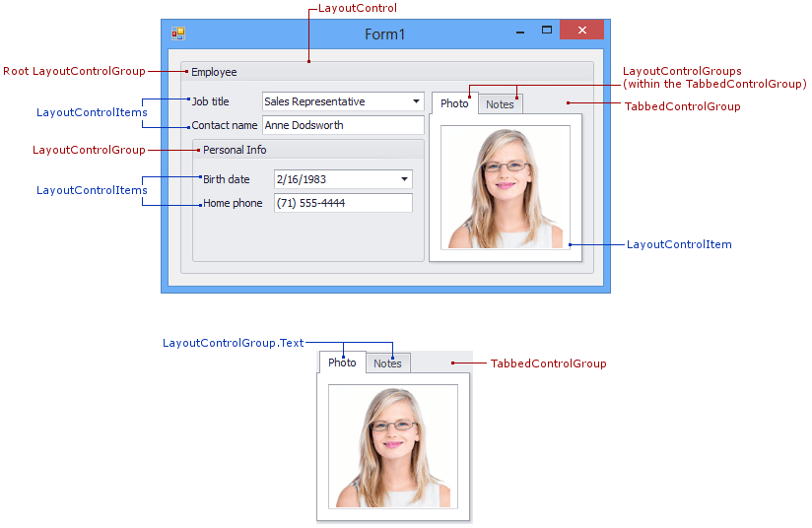Screen dimensions: 812x528
Task: Click the Contact name label
Action: pyautogui.click(x=225, y=125)
